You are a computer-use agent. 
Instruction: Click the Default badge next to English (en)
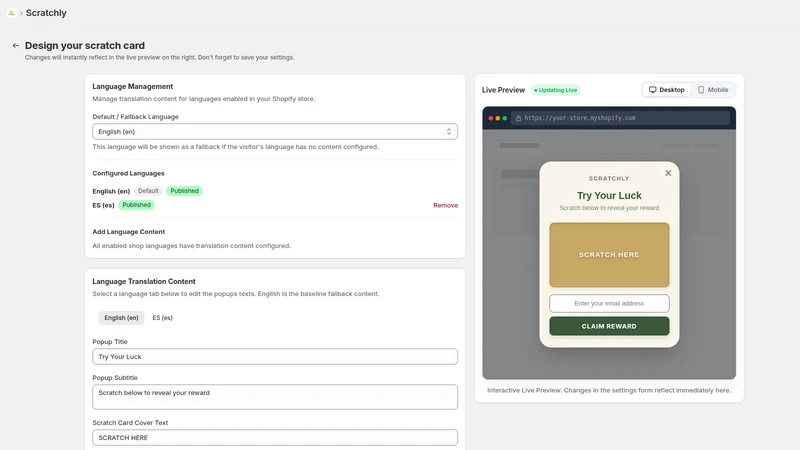point(148,191)
